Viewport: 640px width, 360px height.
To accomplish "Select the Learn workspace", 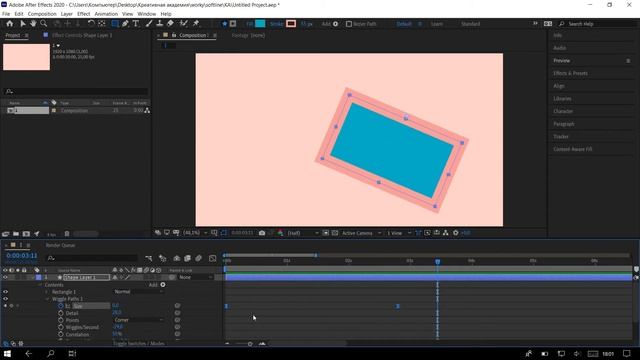I will (x=437, y=24).
